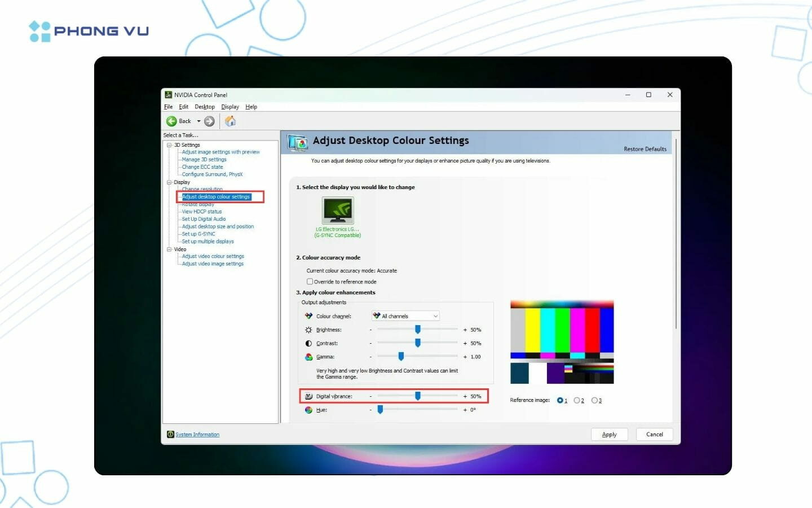Image resolution: width=812 pixels, height=508 pixels.
Task: Click the NVIDIA logo in title bar
Action: click(x=168, y=95)
